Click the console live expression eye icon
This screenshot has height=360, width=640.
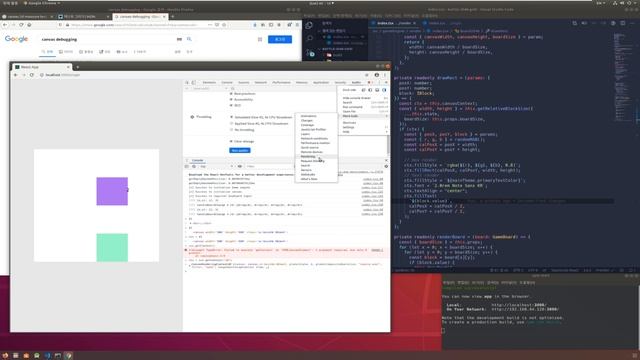240,166
